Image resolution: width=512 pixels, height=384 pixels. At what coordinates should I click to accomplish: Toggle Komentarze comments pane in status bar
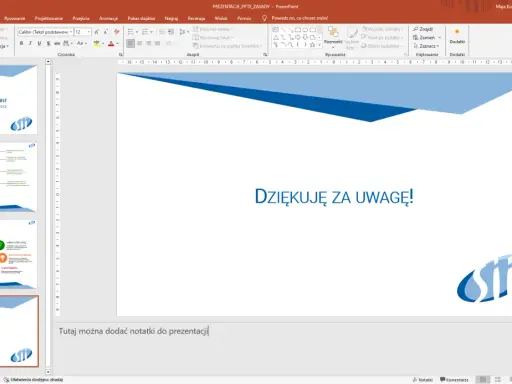(454, 380)
